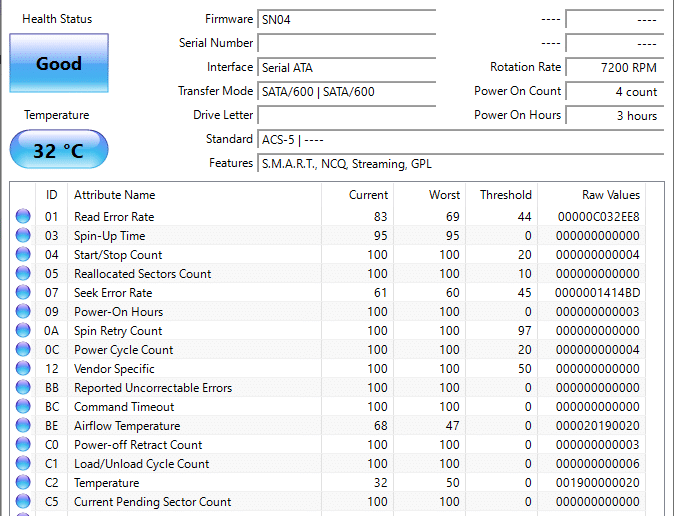674x516 pixels.
Task: Select the Spin Retry Count attribute name
Action: tap(118, 331)
